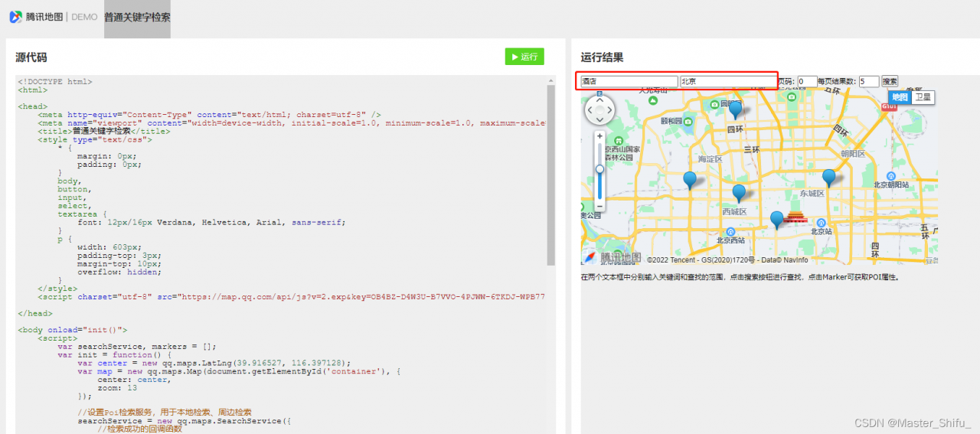Click the //设置Poi检索服务 comment line
The width and height of the screenshot is (980, 434).
[x=165, y=413]
